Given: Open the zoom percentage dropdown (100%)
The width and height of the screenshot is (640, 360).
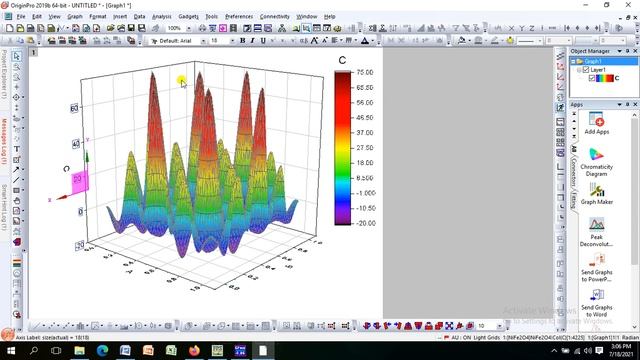Looking at the screenshot, I should click(189, 28).
